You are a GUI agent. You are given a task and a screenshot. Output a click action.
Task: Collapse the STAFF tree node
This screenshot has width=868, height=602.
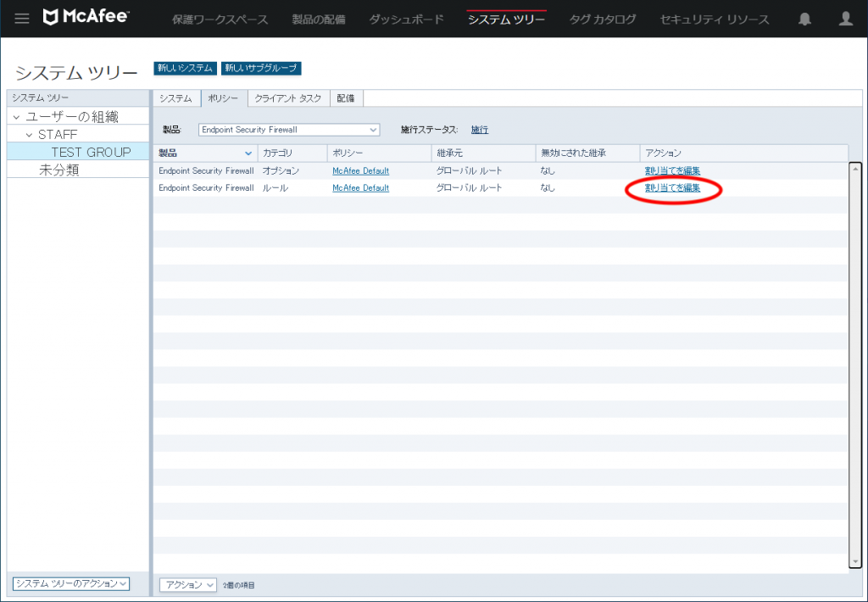pyautogui.click(x=30, y=135)
